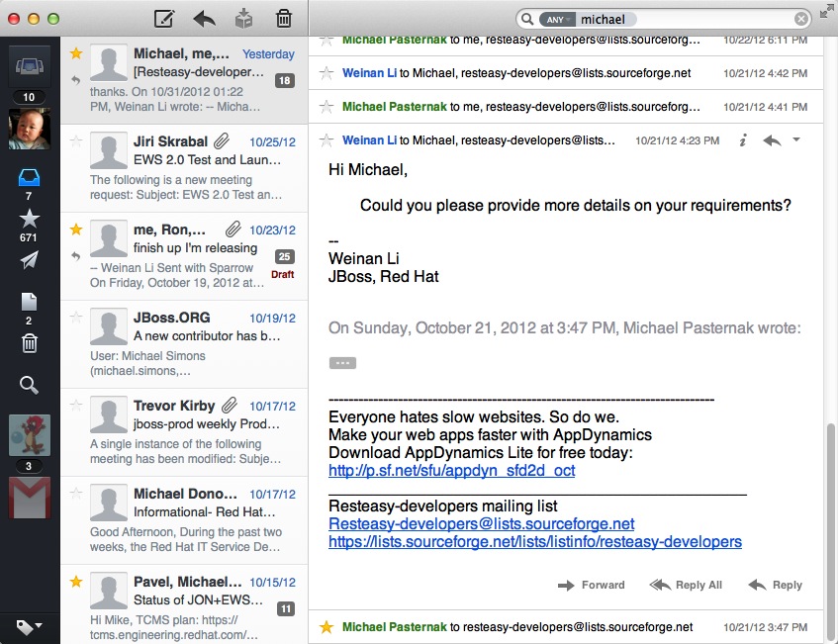Open message actions dropdown arrow

tap(796, 140)
